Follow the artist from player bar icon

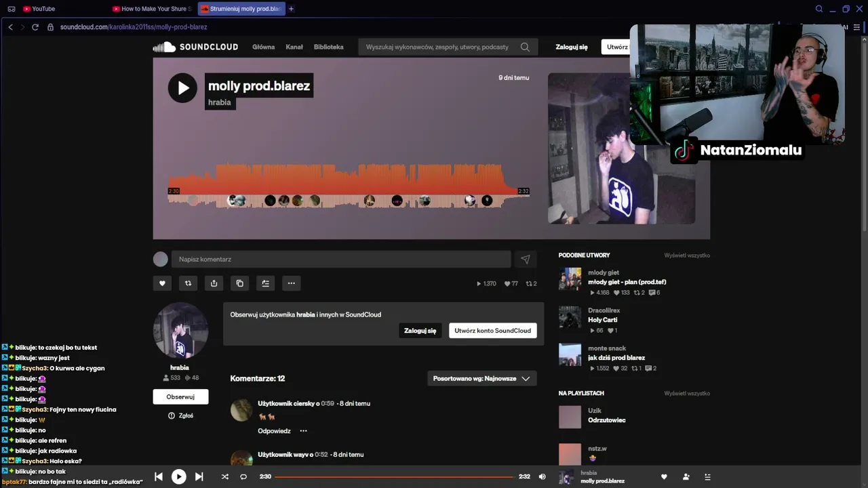tap(686, 476)
